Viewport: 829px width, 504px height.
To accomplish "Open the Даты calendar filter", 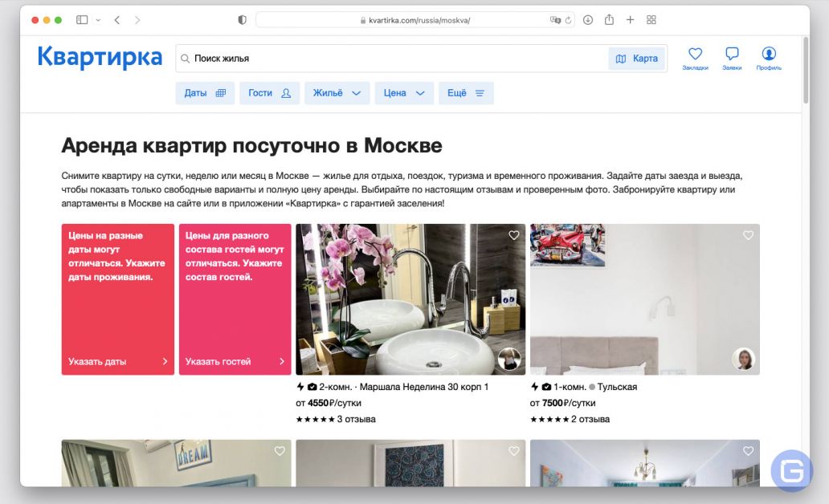I will [205, 93].
